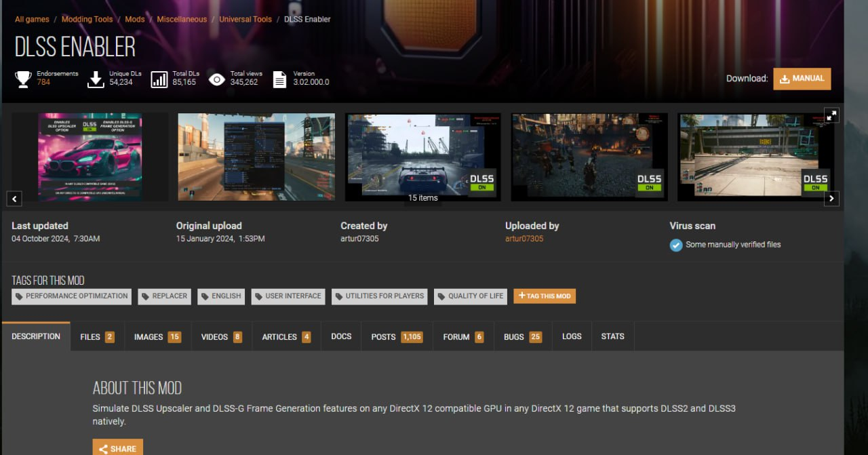Switch to the Images tab
868x455 pixels.
[x=157, y=336]
